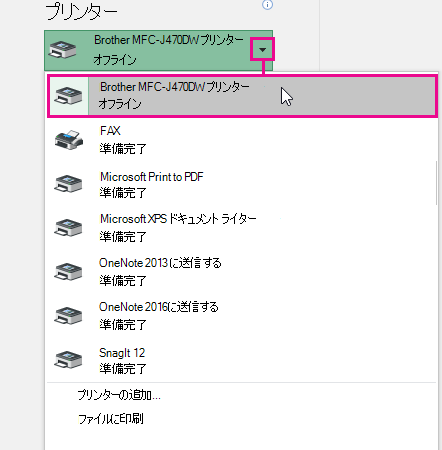Viewport: 442px width, 450px height.
Task: Click the Snagit 12 printer icon
Action: point(68,360)
